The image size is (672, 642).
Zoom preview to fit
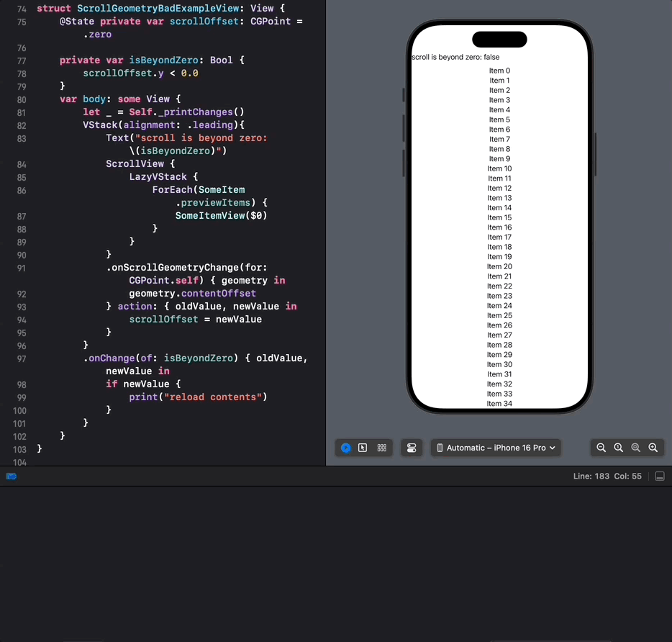point(635,448)
